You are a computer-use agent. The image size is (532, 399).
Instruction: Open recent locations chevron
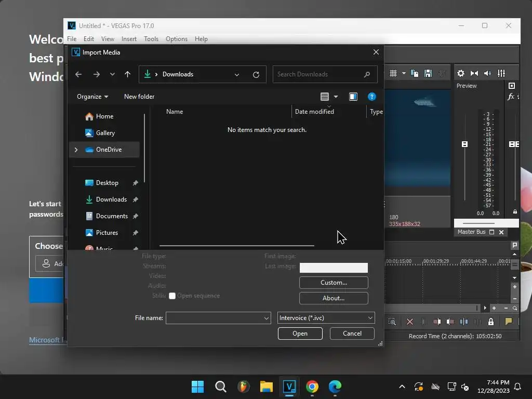click(x=112, y=74)
